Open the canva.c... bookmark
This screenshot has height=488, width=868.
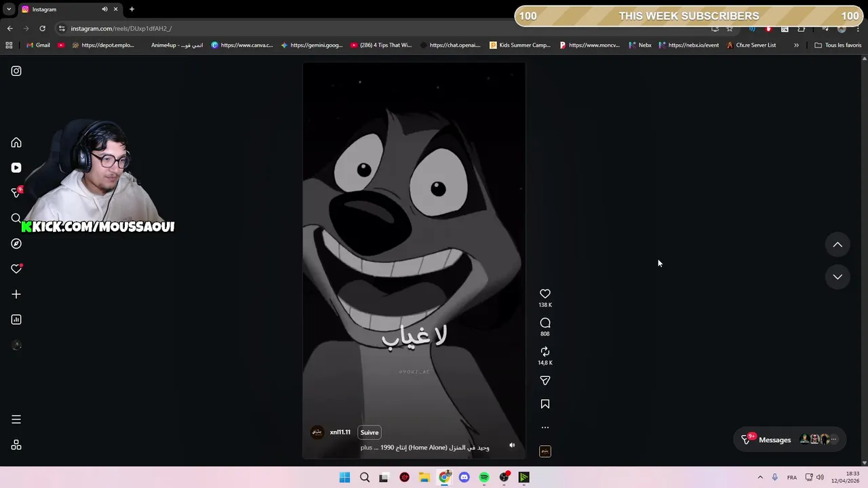tap(242, 45)
